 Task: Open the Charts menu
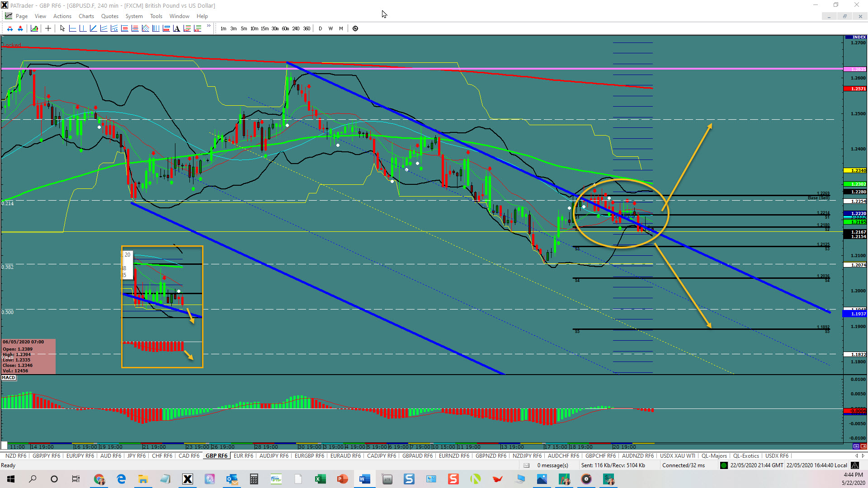click(x=86, y=16)
